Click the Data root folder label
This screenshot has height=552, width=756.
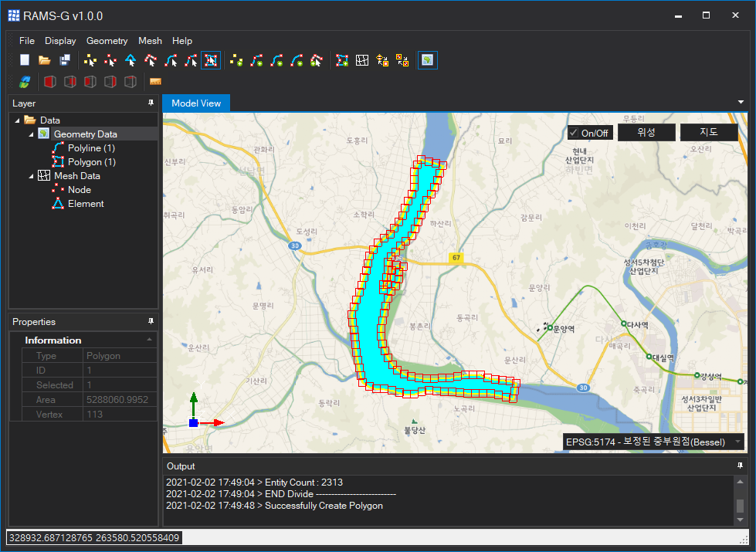50,120
